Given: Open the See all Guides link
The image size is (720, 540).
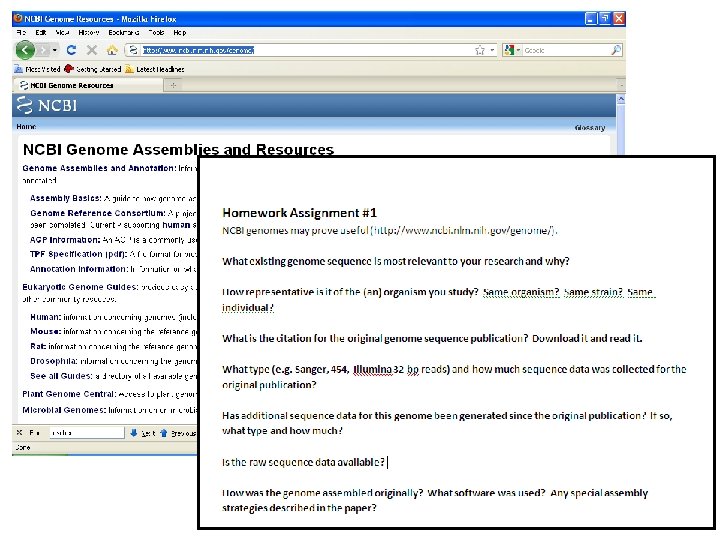Looking at the screenshot, I should tap(61, 376).
